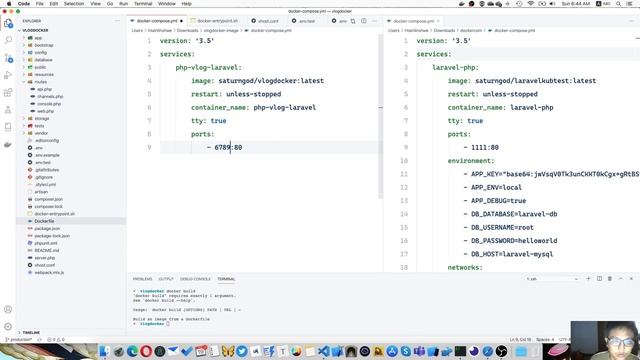Click the Spotlight search icon in menu bar
The image size is (640, 360).
tap(619, 4)
